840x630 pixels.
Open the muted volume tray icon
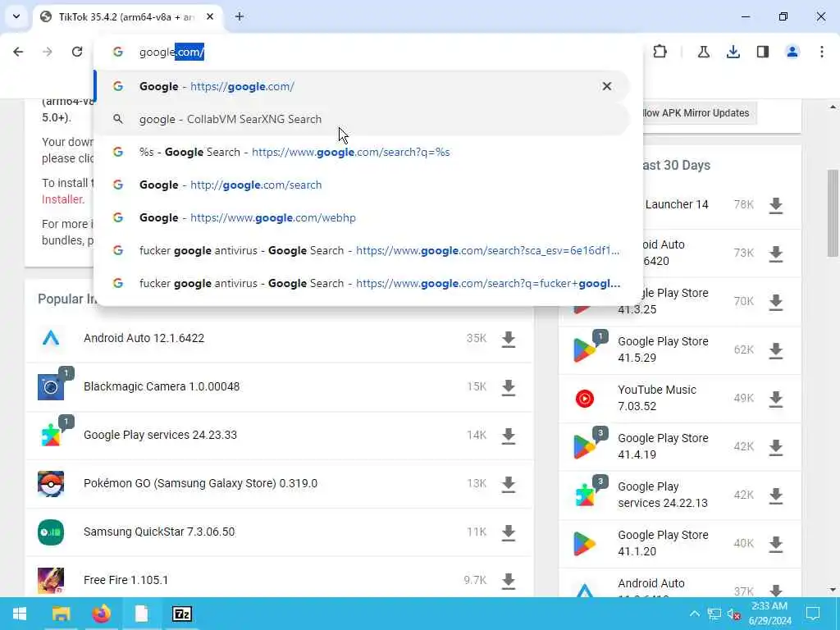(734, 614)
